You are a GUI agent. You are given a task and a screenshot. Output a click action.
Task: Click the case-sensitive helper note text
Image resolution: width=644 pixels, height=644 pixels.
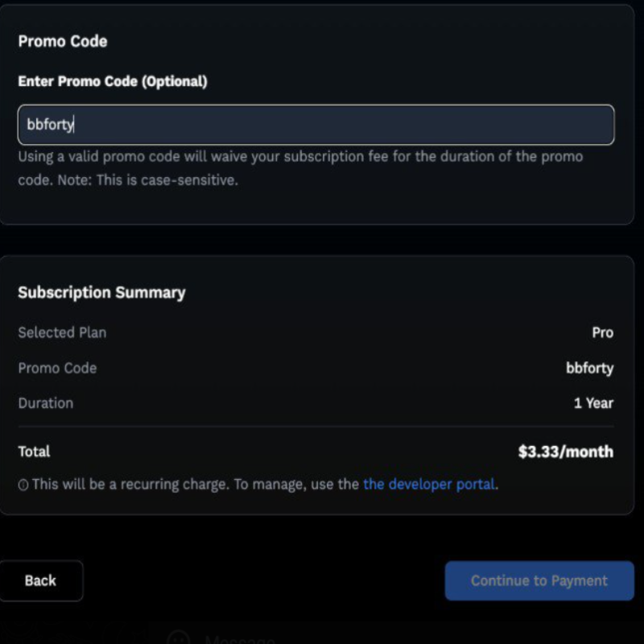tap(300, 168)
